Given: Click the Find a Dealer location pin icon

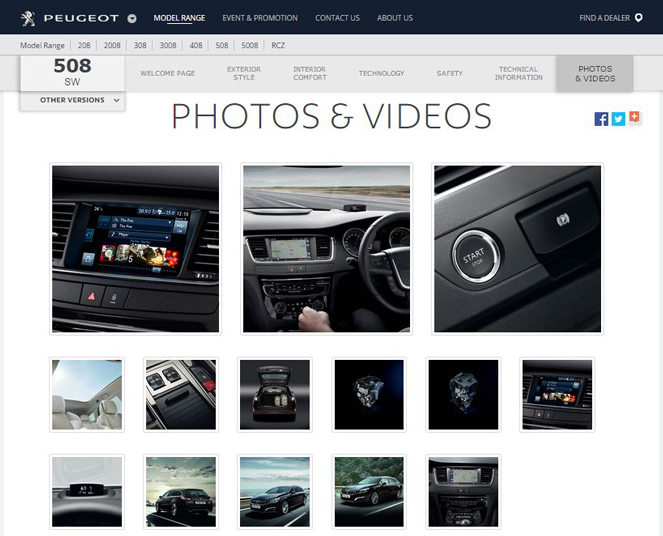Looking at the screenshot, I should coord(638,18).
